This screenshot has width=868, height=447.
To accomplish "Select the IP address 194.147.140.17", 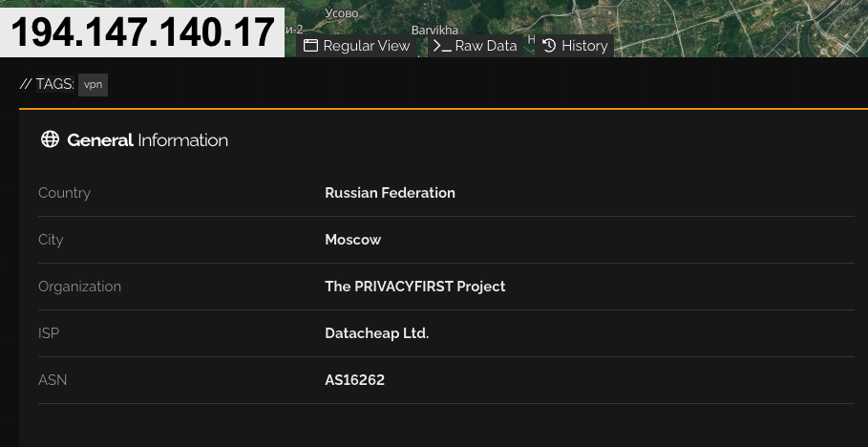I will click(142, 32).
